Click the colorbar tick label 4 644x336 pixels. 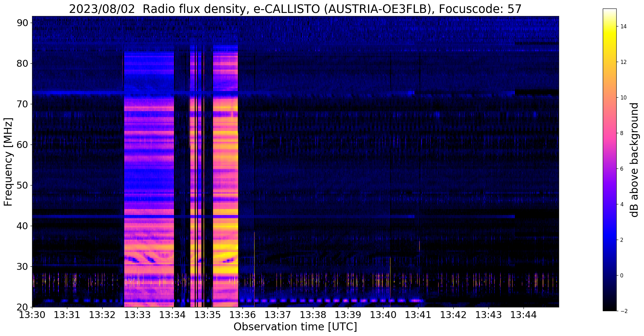click(x=621, y=204)
